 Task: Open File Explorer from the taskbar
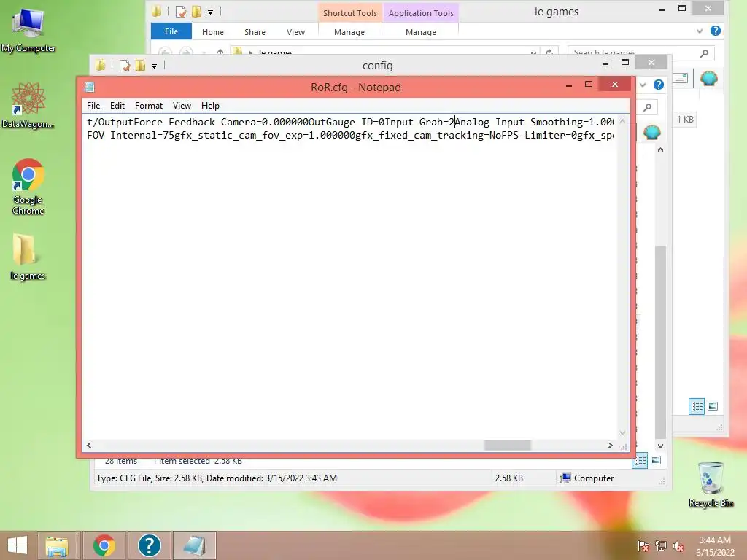tap(57, 545)
